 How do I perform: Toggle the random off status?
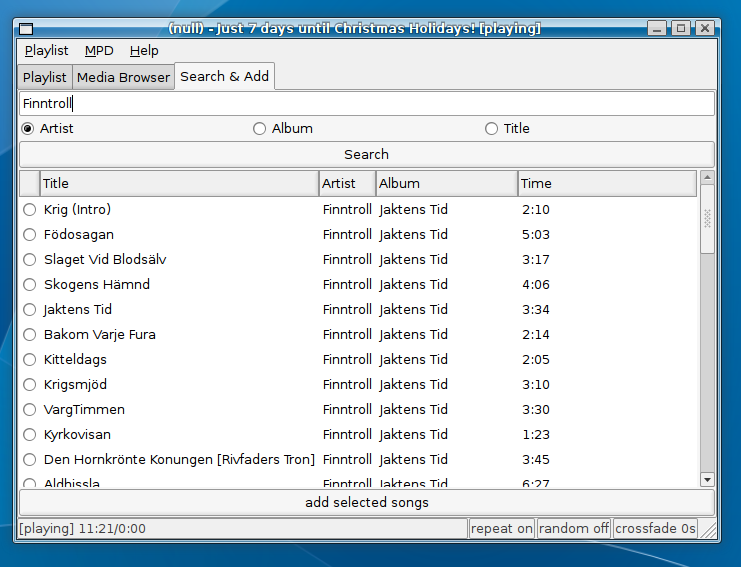[574, 528]
